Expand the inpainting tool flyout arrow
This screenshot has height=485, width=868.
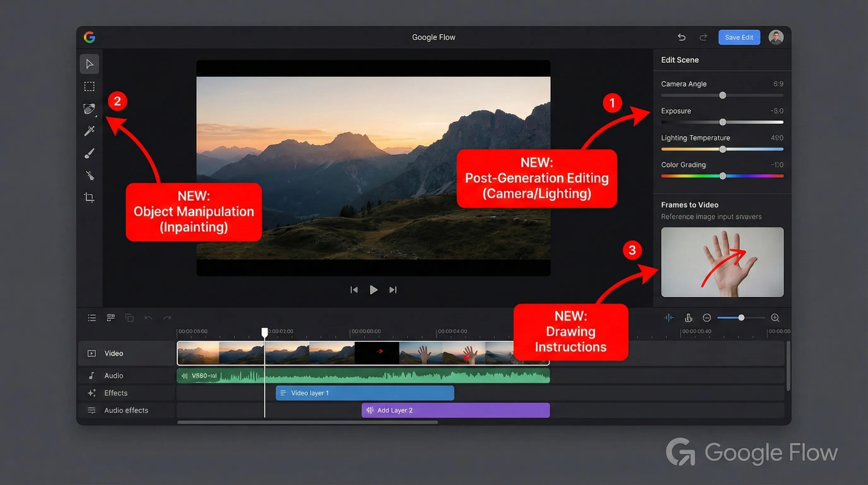pos(97,116)
